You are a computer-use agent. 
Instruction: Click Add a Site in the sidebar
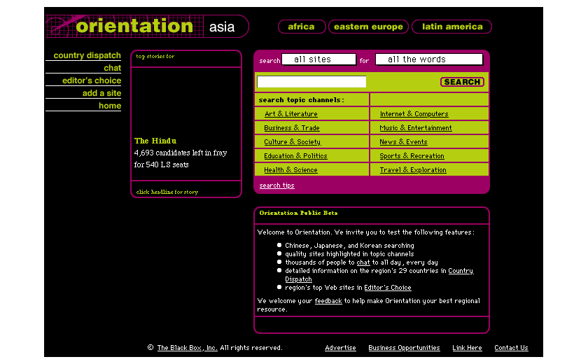[x=101, y=93]
